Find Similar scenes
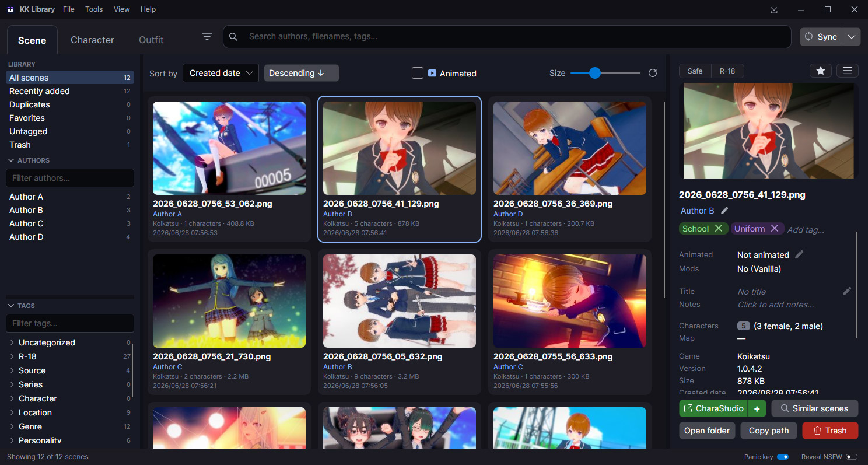The image size is (868, 465). [x=814, y=409]
